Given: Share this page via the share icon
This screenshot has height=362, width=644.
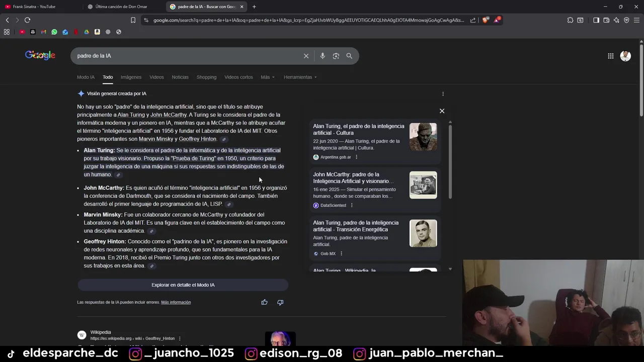Looking at the screenshot, I should point(473,20).
